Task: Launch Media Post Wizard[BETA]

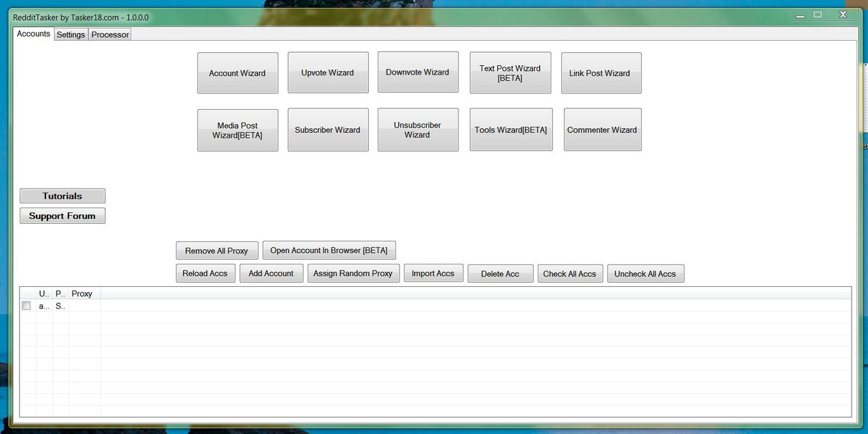Action: tap(237, 130)
